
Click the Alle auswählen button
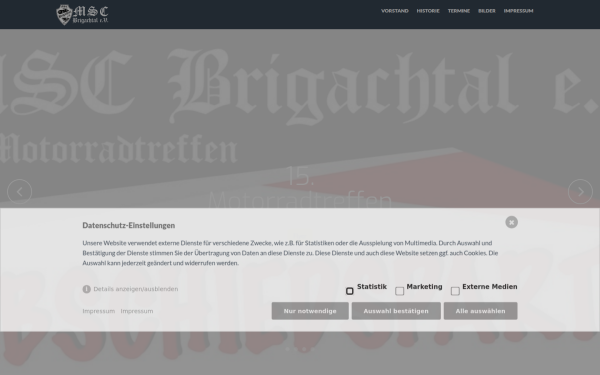pos(480,311)
